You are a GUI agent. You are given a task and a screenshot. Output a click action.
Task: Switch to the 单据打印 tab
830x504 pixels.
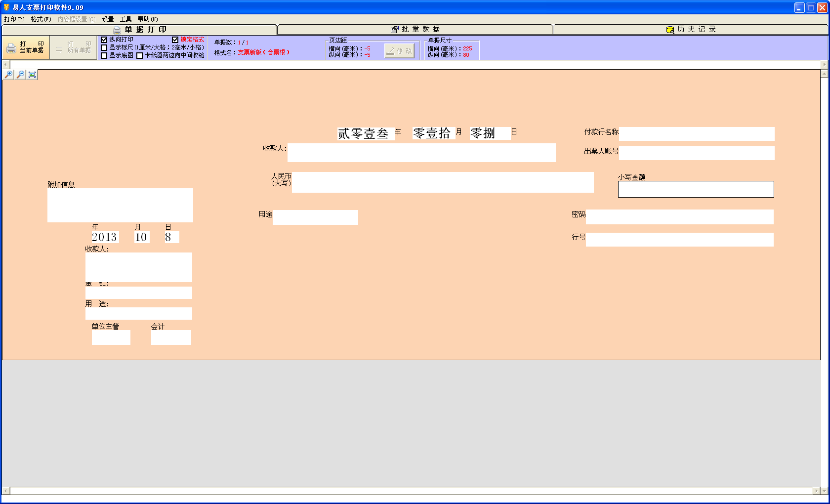point(139,30)
